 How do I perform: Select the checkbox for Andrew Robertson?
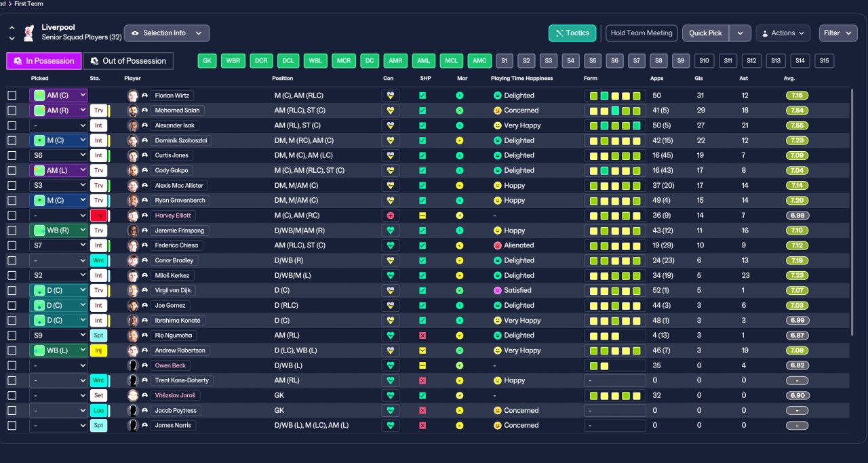(x=12, y=350)
